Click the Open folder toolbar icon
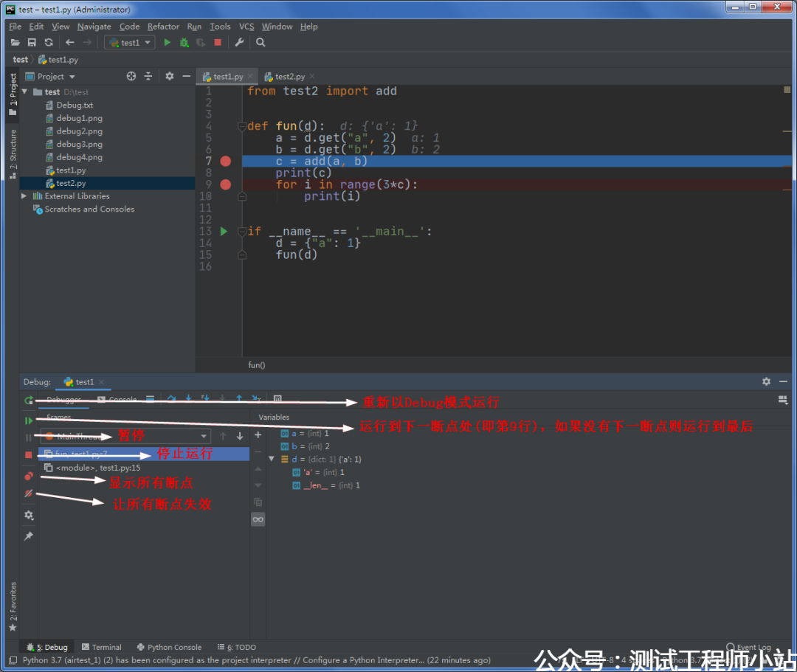The width and height of the screenshot is (797, 672). pos(15,43)
